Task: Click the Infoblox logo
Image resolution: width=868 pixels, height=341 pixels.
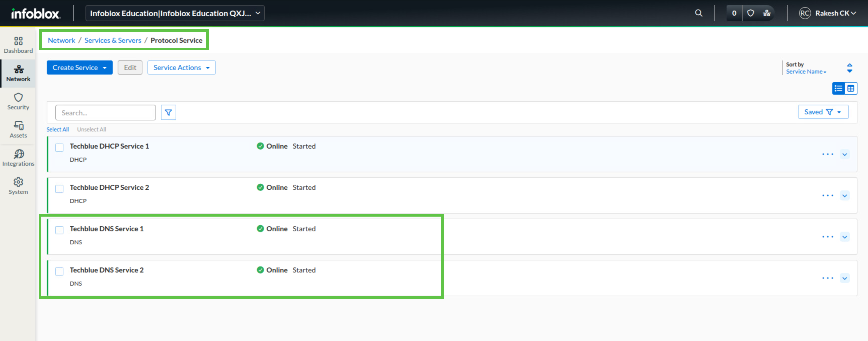Action: (35, 13)
